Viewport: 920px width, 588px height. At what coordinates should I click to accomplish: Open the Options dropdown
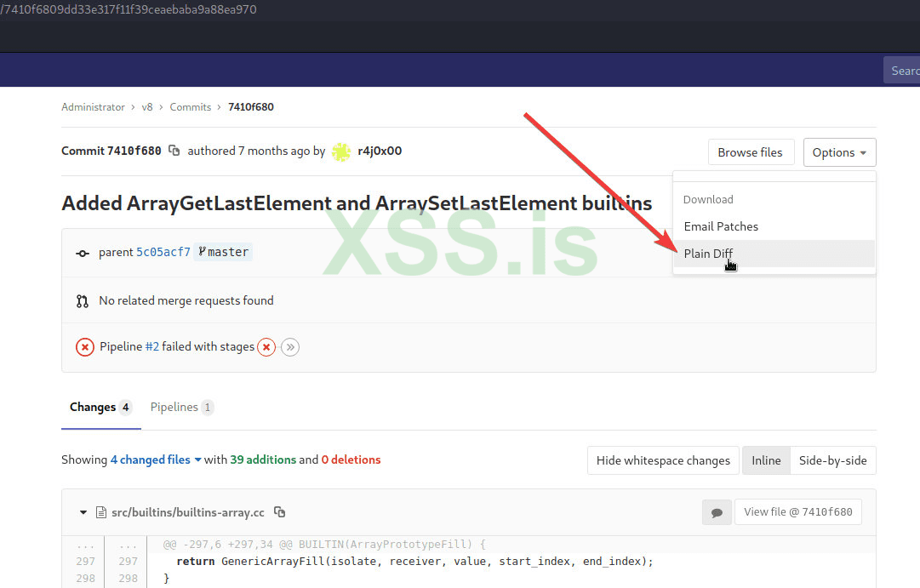[x=840, y=152]
